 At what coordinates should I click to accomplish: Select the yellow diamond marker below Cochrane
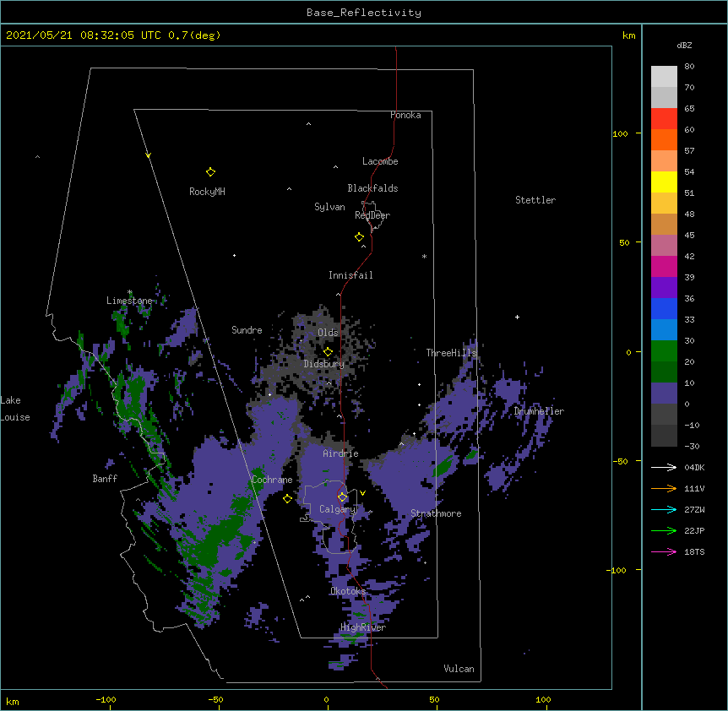pyautogui.click(x=287, y=499)
